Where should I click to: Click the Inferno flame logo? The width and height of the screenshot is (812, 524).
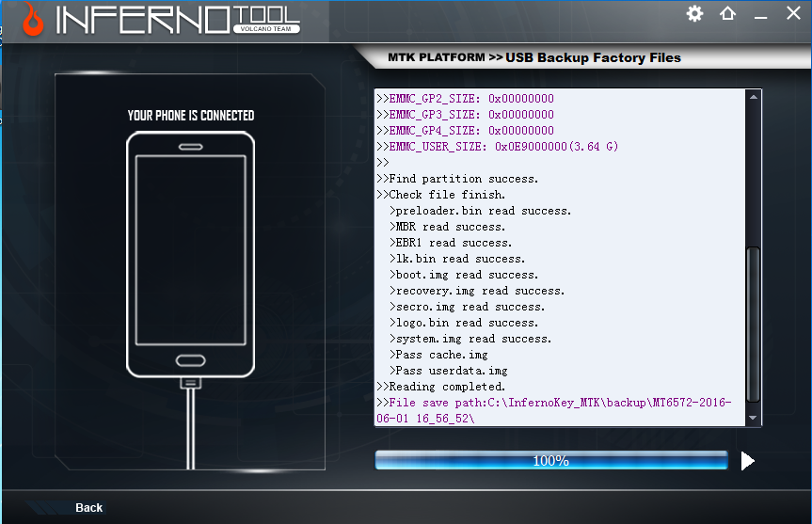pos(33,19)
